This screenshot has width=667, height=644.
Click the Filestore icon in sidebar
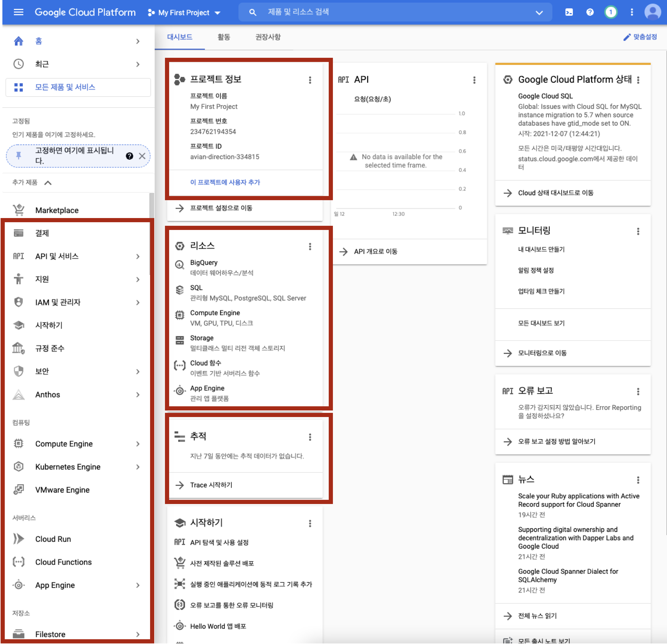pos(18,634)
